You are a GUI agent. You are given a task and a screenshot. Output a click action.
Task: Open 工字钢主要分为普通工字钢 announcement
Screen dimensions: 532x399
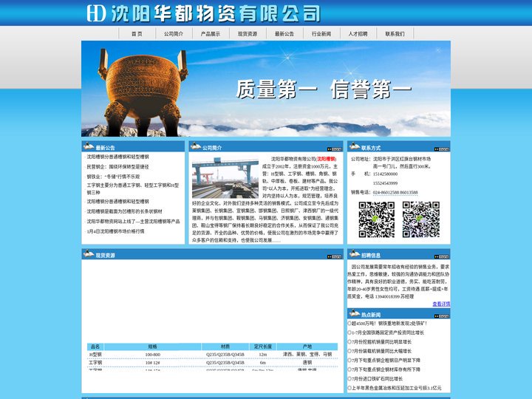pyautogui.click(x=133, y=188)
